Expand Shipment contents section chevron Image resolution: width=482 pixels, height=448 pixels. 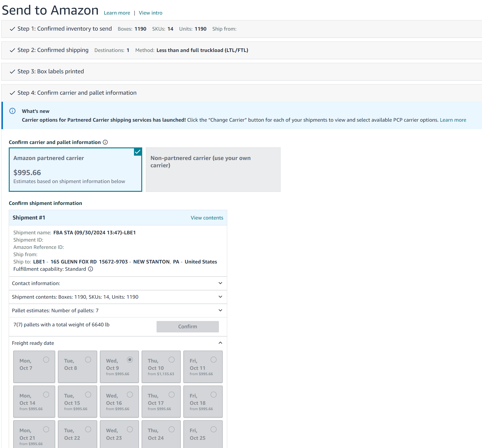(x=220, y=297)
